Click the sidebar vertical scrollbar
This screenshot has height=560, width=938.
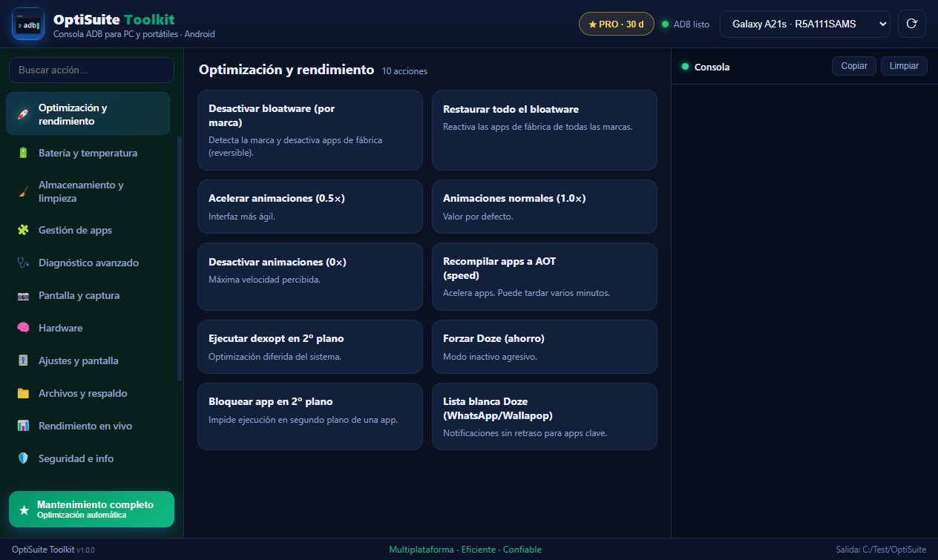point(179,258)
